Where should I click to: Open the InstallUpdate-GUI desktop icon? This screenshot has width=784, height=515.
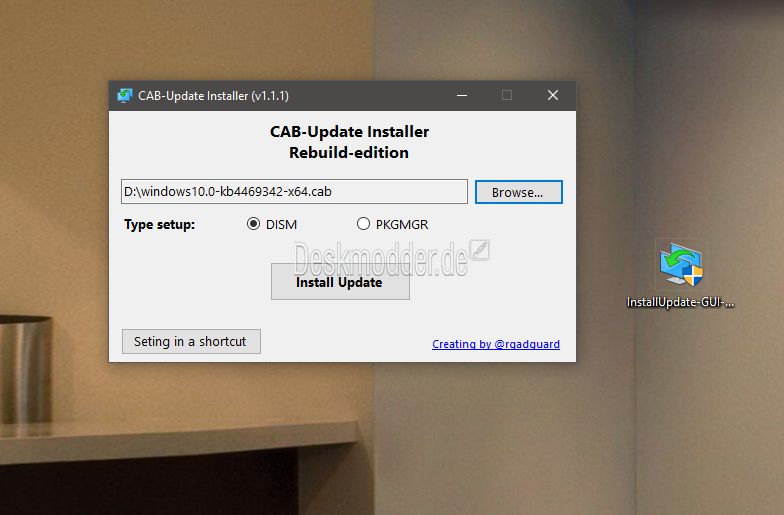[681, 264]
